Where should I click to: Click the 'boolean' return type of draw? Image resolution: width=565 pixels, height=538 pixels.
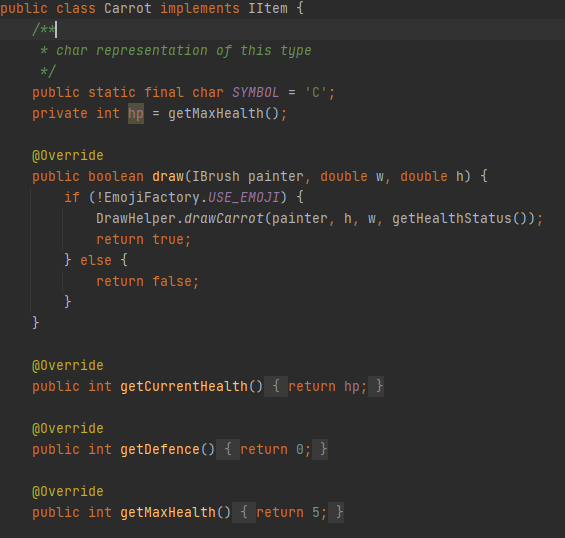coord(116,177)
